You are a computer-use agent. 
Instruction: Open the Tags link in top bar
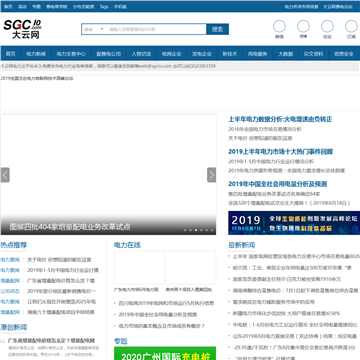[104, 6]
